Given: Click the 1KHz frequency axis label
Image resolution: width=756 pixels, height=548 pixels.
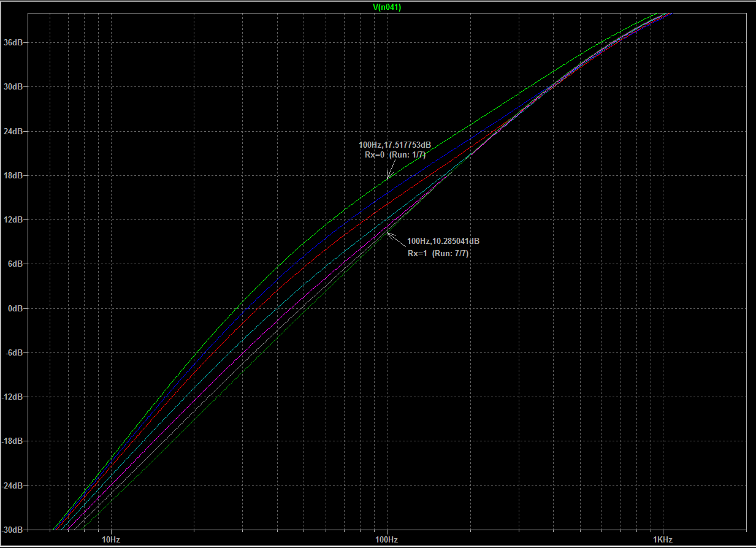Looking at the screenshot, I should pos(662,539).
